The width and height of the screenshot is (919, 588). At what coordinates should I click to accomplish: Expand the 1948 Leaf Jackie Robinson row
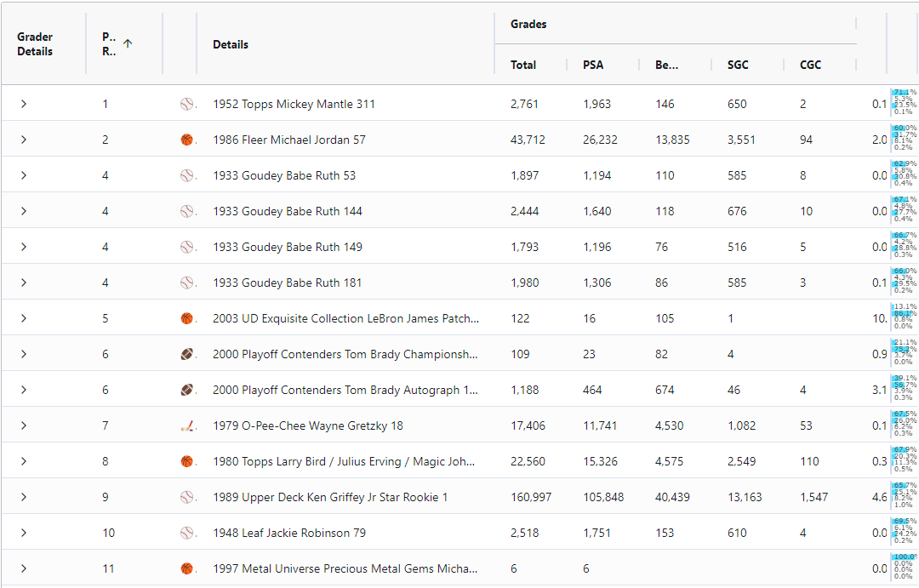click(x=24, y=533)
